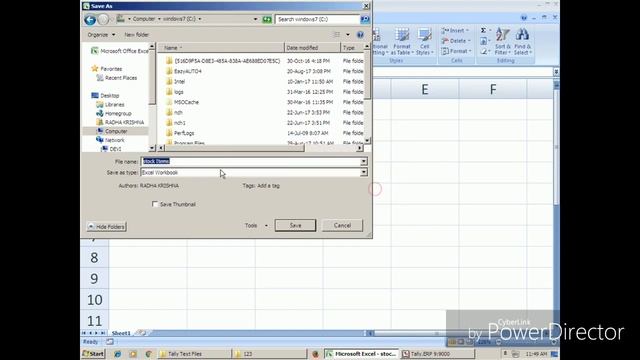This screenshot has height=360, width=640.
Task: Switch to Tally.ERP 9 taskbar item
Action: 437,354
